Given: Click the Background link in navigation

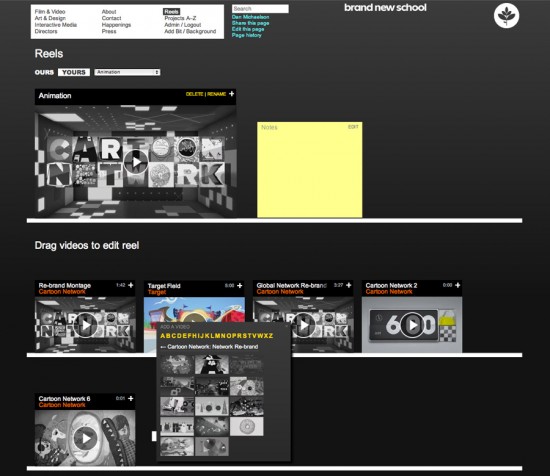Looking at the screenshot, I should tap(201, 31).
